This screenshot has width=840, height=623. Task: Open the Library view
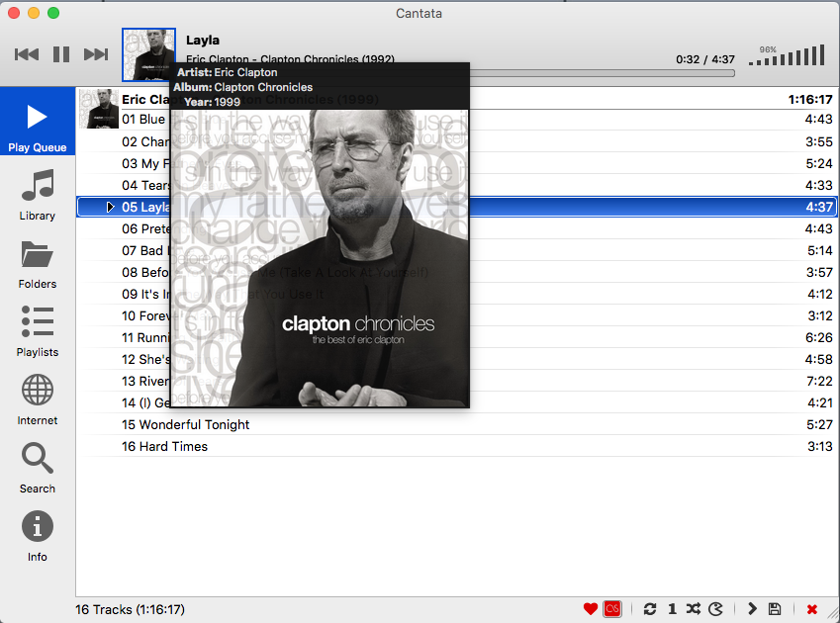coord(38,195)
